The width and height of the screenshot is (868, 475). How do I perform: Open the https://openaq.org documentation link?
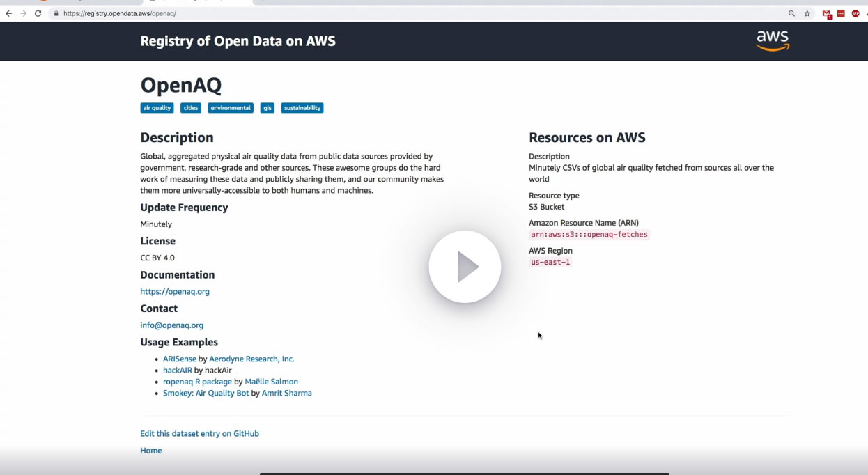[x=175, y=292]
